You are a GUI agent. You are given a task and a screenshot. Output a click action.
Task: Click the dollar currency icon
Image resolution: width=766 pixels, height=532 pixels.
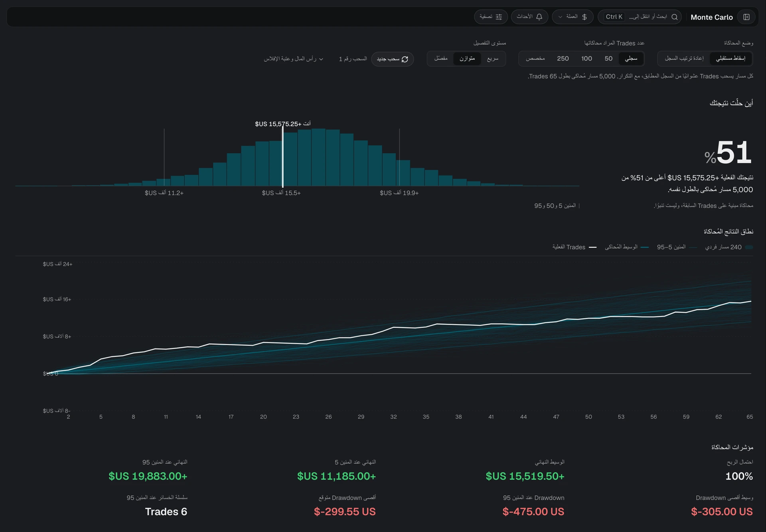pos(584,17)
